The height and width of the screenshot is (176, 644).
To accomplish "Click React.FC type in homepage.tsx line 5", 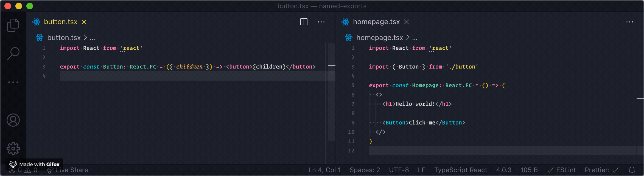I will (x=458, y=85).
